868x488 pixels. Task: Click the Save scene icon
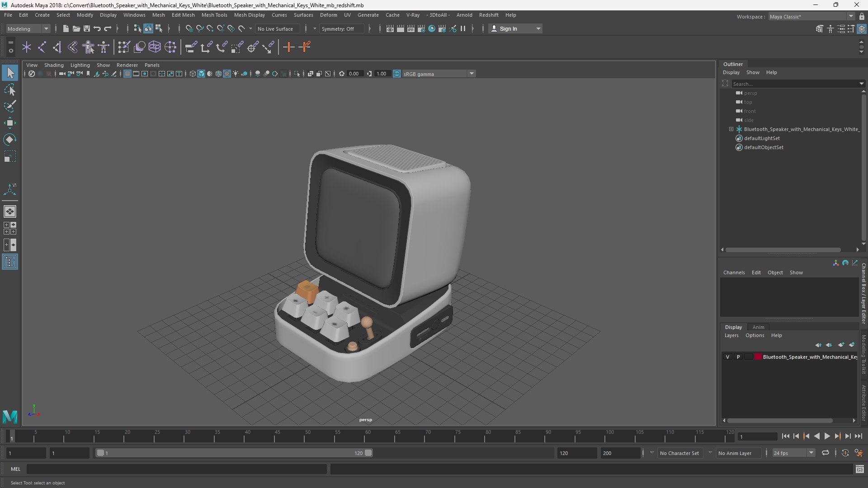pyautogui.click(x=87, y=28)
